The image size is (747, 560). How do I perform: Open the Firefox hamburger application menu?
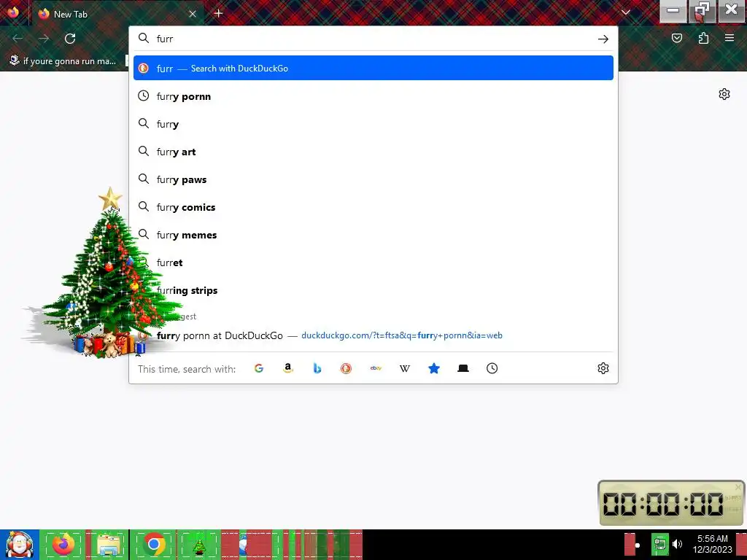729,38
